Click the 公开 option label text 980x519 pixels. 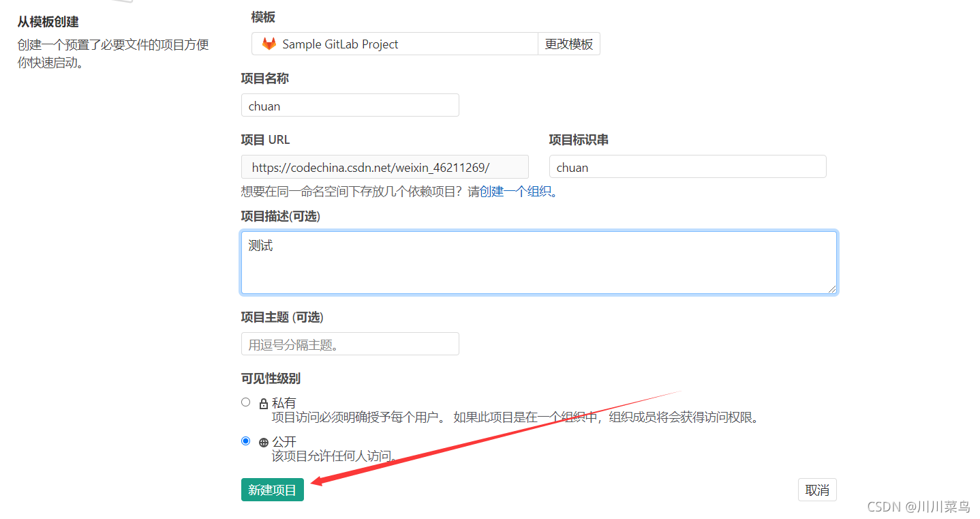284,442
